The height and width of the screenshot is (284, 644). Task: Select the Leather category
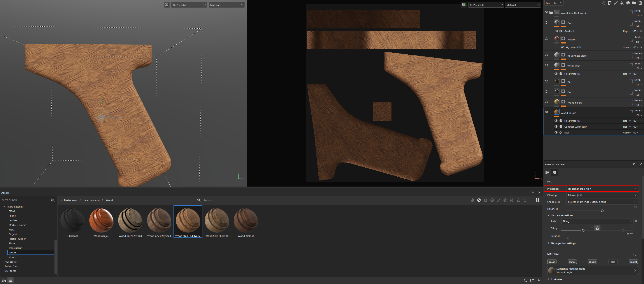13,220
